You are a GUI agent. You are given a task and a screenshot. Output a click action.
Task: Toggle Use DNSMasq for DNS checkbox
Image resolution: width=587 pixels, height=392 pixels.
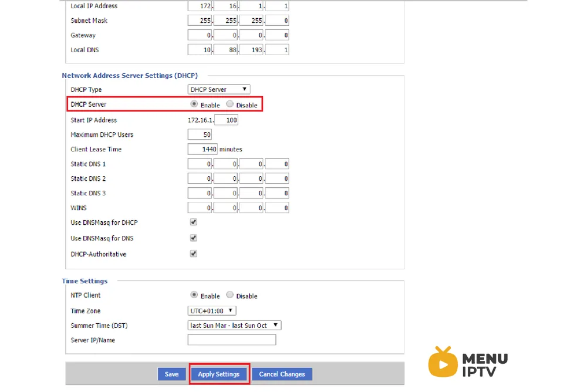(x=194, y=238)
